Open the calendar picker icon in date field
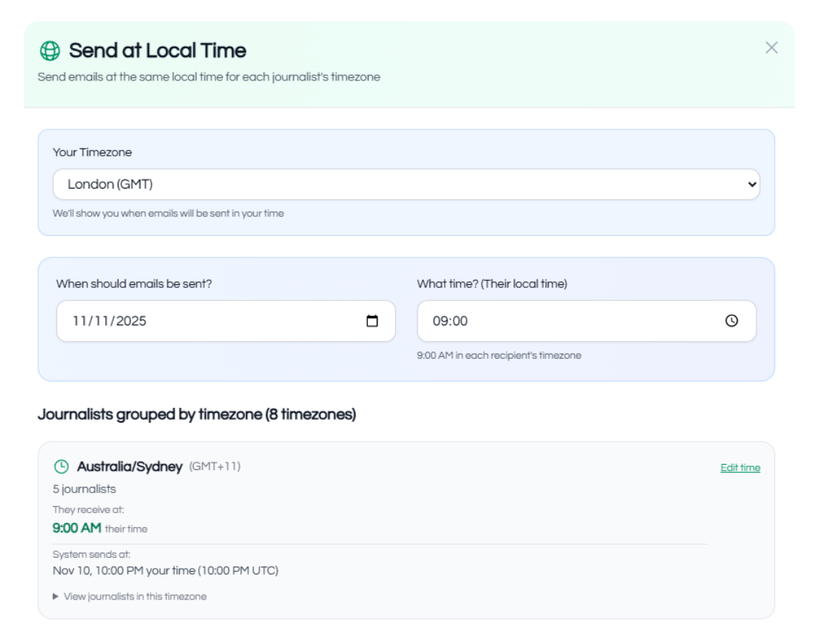Viewport: 831px width, 644px height. 372,321
